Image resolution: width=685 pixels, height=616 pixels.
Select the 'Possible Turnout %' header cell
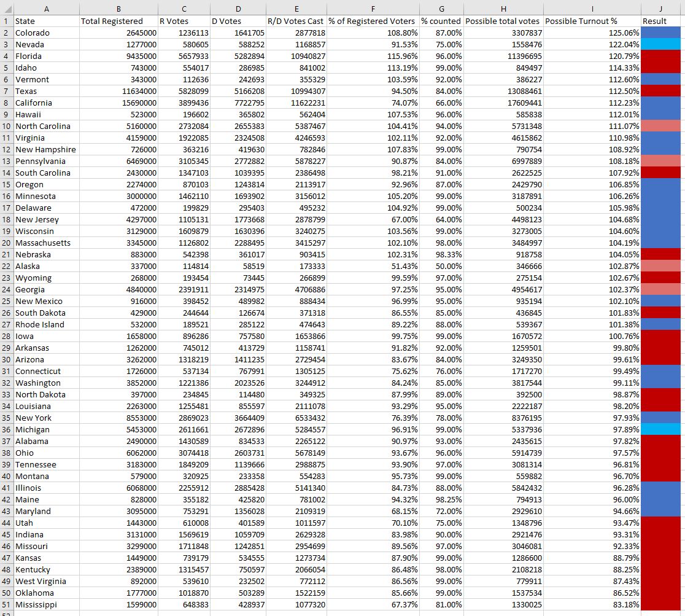591,21
